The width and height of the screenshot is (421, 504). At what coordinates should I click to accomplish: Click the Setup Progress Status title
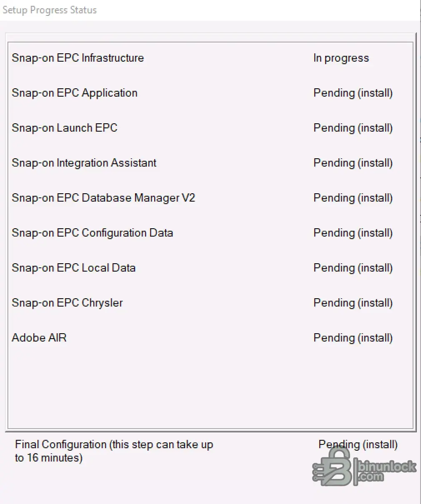tap(50, 10)
